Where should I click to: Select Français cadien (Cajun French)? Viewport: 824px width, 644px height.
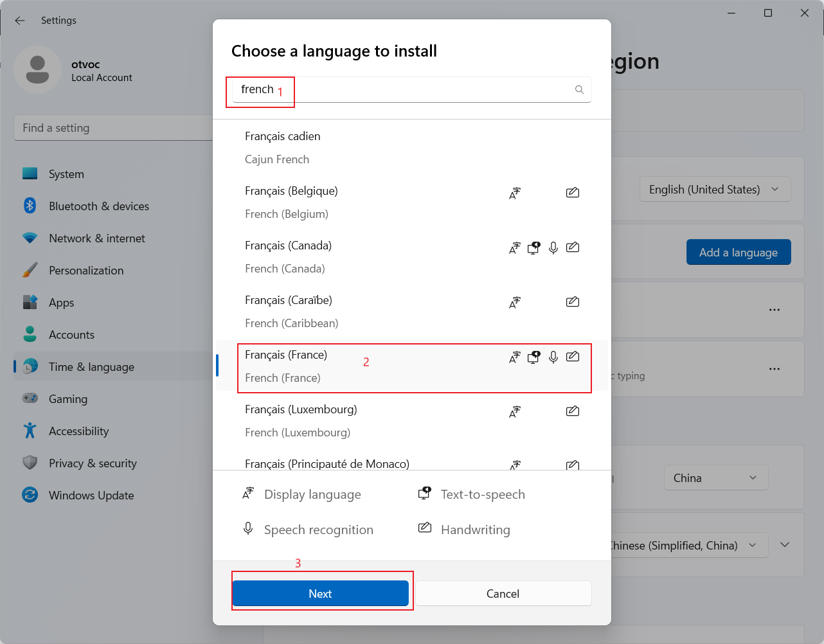411,148
